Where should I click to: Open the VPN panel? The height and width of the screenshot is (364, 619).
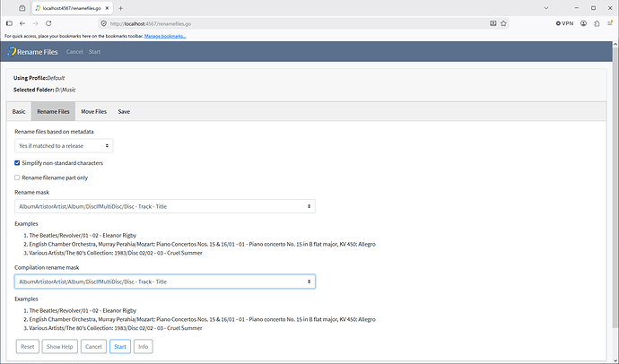tap(564, 23)
